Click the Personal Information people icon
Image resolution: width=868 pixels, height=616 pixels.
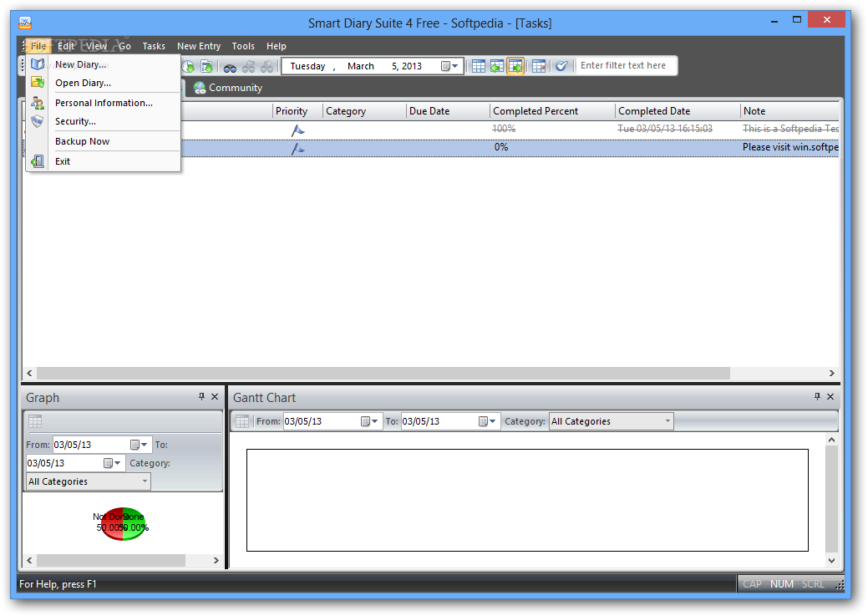(38, 103)
